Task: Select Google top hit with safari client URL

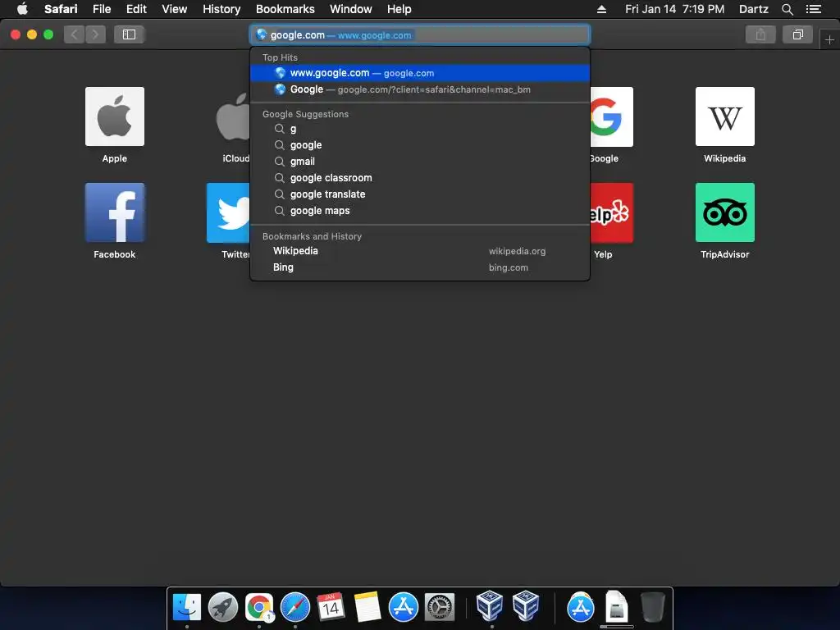Action: pyautogui.click(x=420, y=89)
